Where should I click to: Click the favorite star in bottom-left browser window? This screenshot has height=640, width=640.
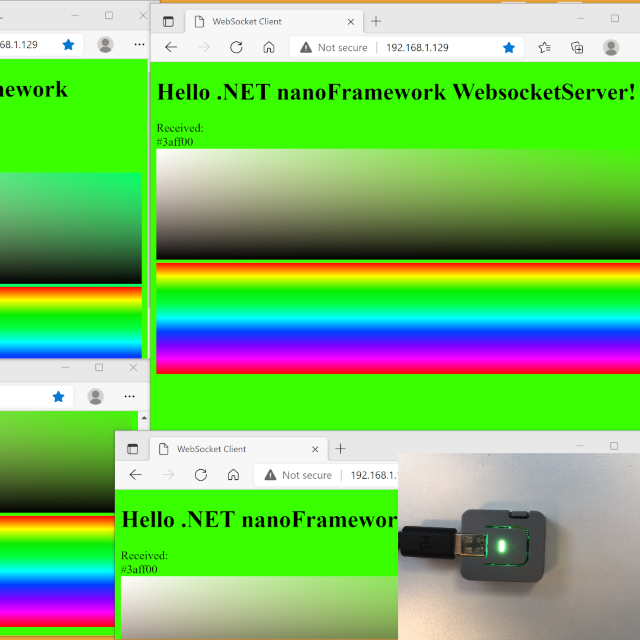point(58,396)
